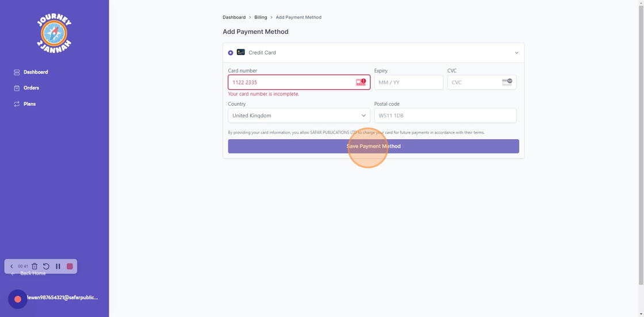Click the Orders bag icon

tap(17, 88)
